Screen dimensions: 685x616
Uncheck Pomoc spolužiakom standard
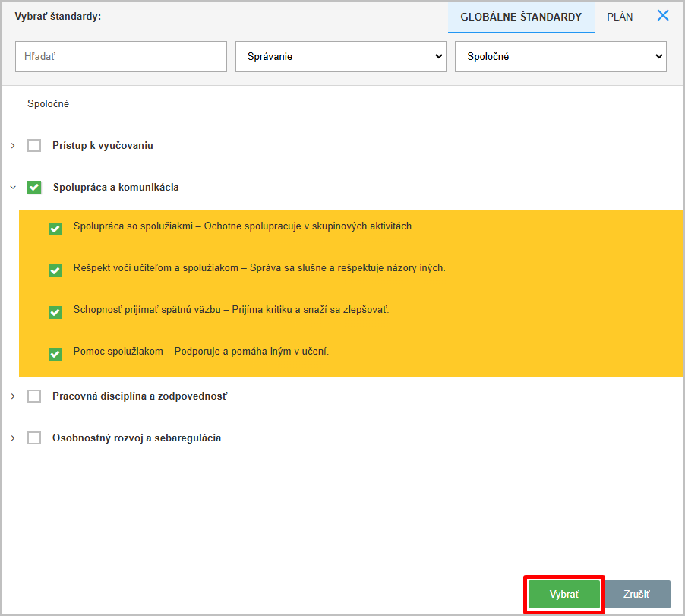point(55,354)
